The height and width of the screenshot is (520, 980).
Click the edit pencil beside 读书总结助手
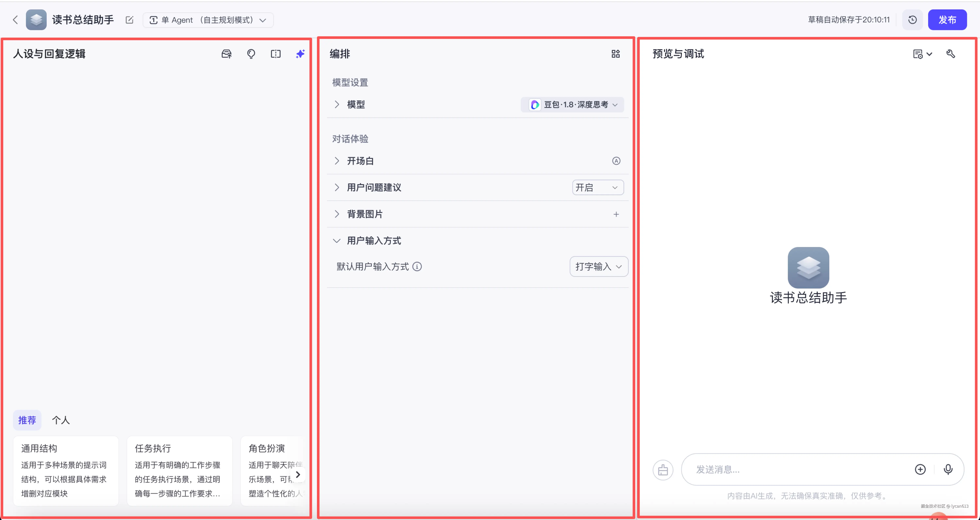[x=129, y=20]
